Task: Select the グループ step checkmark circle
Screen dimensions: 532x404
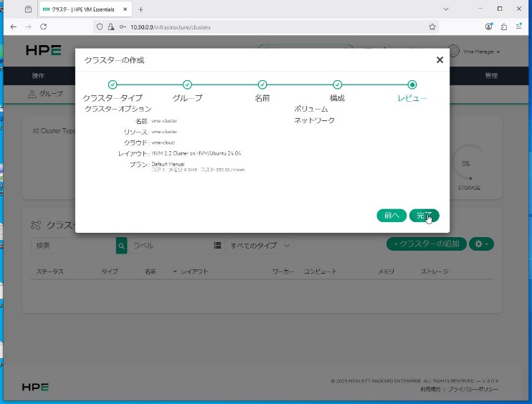Action: point(187,85)
